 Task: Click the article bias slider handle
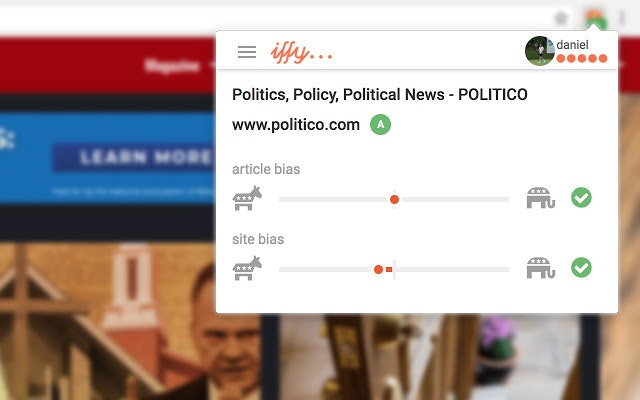click(x=394, y=200)
